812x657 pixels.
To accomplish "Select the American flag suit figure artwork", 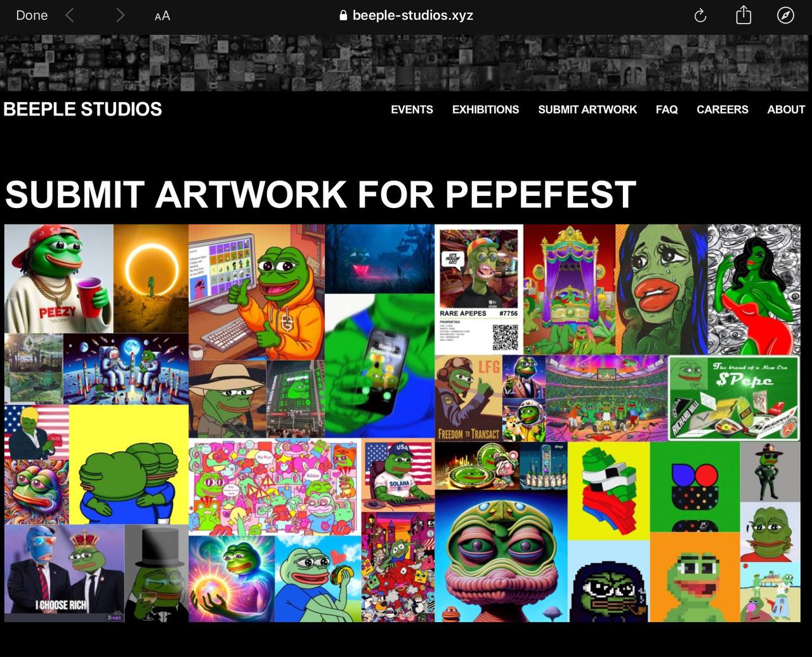I will point(36,433).
